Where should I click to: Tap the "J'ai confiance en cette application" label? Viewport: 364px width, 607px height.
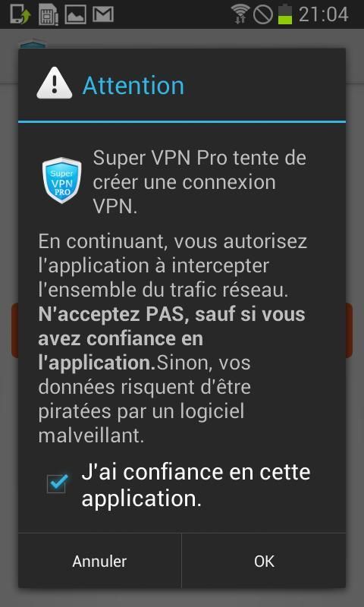[196, 485]
